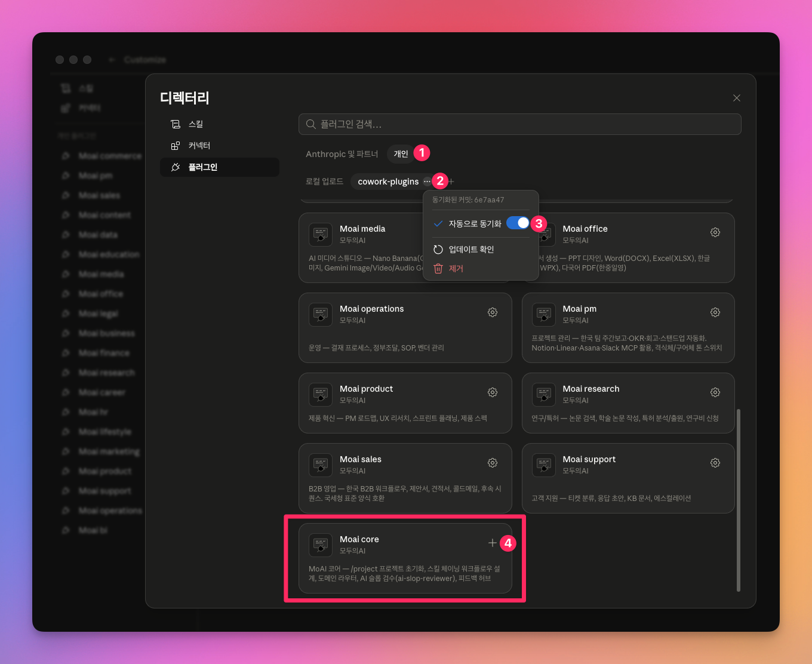Open settings gear on Moai research card

tap(715, 392)
